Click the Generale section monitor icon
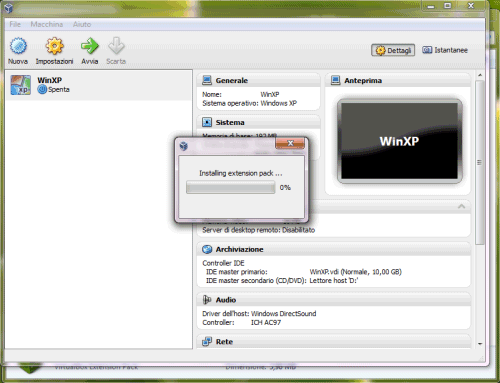Viewport: 500px width, 383px height. [x=207, y=80]
